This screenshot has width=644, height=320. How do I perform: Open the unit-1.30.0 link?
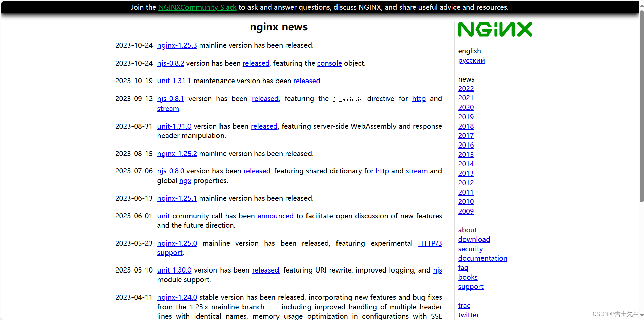click(x=174, y=270)
